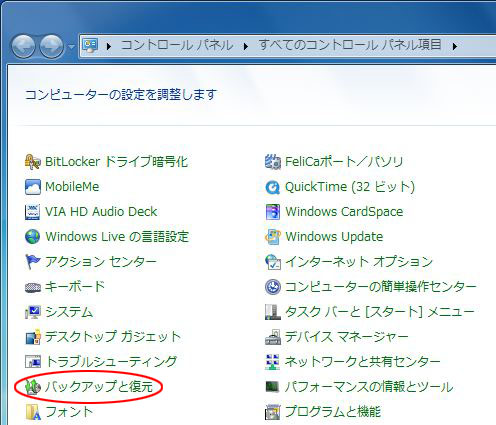Open パフォーマンスの情報とツール link
The image size is (496, 425).
tap(369, 387)
